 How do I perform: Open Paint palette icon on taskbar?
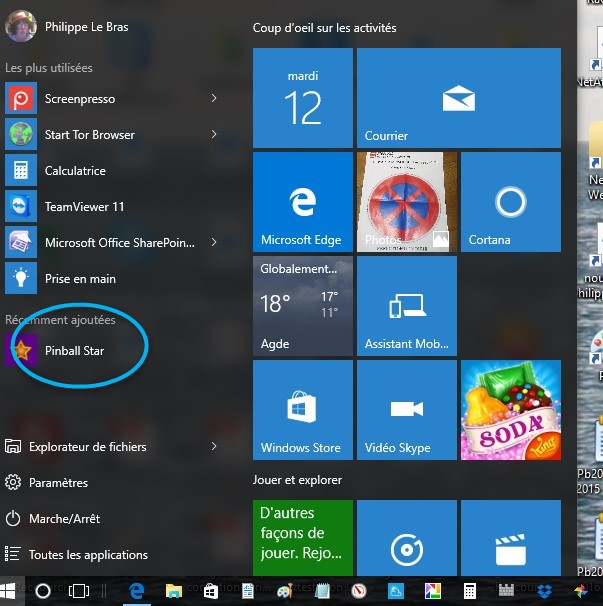(x=284, y=591)
